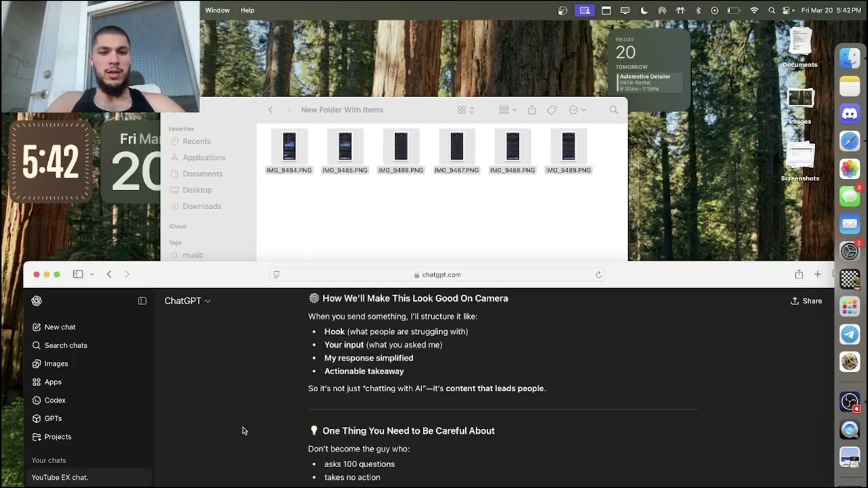Open Safari reader/page menu icon in address bar
This screenshot has width=868, height=488.
pos(276,274)
